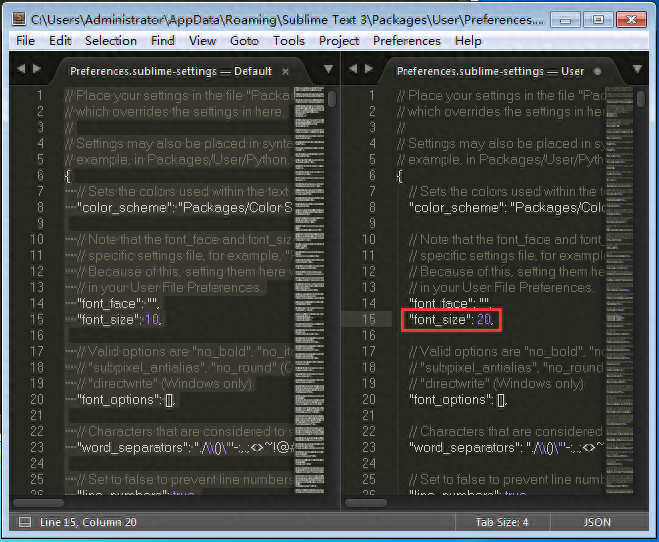Minimize the Sublime Text window
The image size is (659, 542).
[565, 20]
